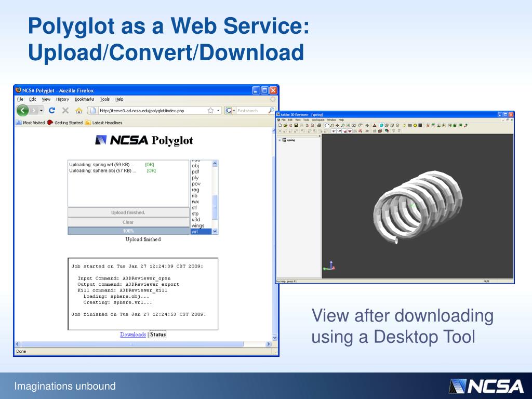
Task: Open the Downloads link
Action: click(x=133, y=335)
